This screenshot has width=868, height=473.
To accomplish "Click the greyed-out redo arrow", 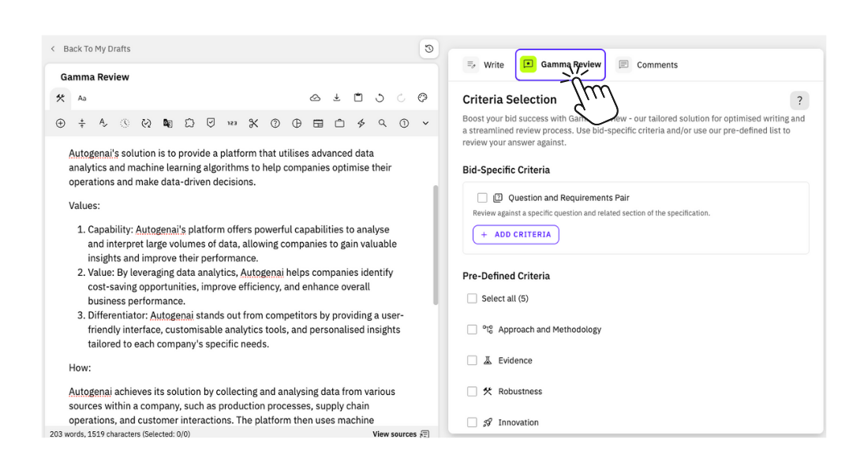I will coord(401,98).
